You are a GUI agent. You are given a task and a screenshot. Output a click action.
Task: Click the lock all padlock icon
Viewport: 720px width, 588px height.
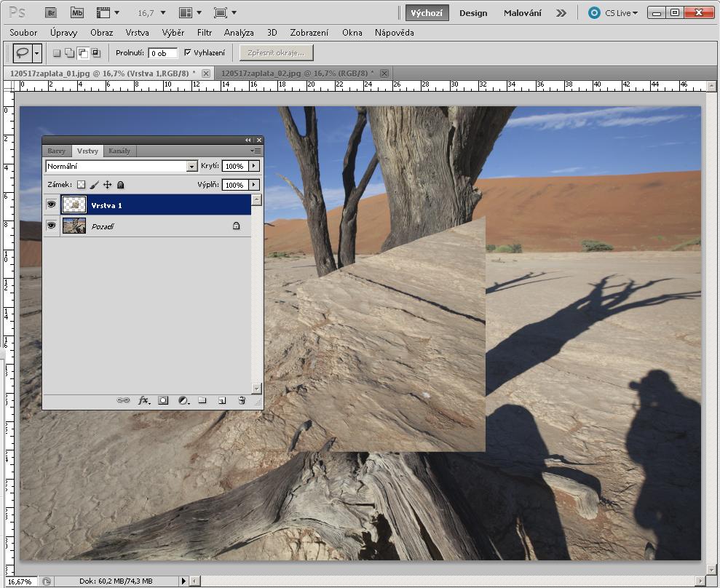[x=121, y=186]
